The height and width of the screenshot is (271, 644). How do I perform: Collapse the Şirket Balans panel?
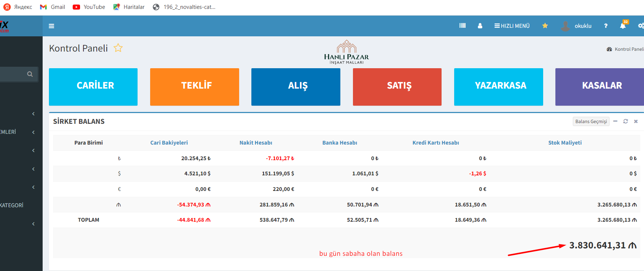click(615, 121)
